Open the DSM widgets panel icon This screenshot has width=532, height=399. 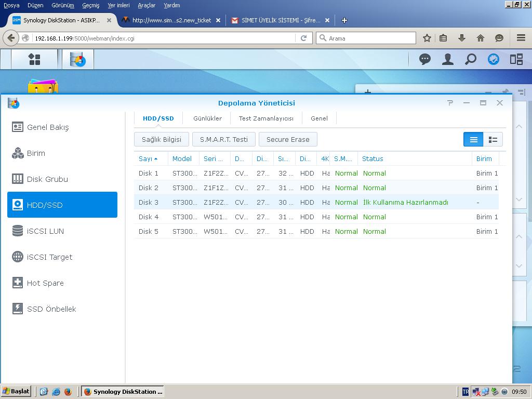tap(493, 59)
